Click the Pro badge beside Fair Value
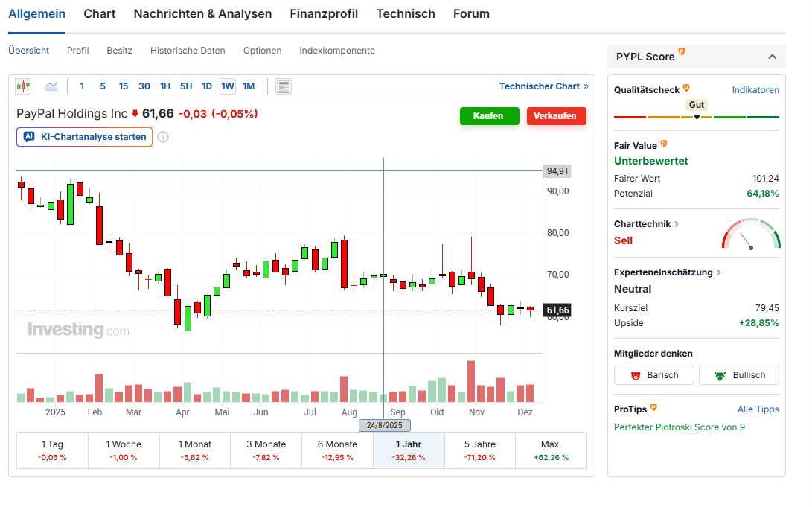The height and width of the screenshot is (507, 812). [x=664, y=144]
